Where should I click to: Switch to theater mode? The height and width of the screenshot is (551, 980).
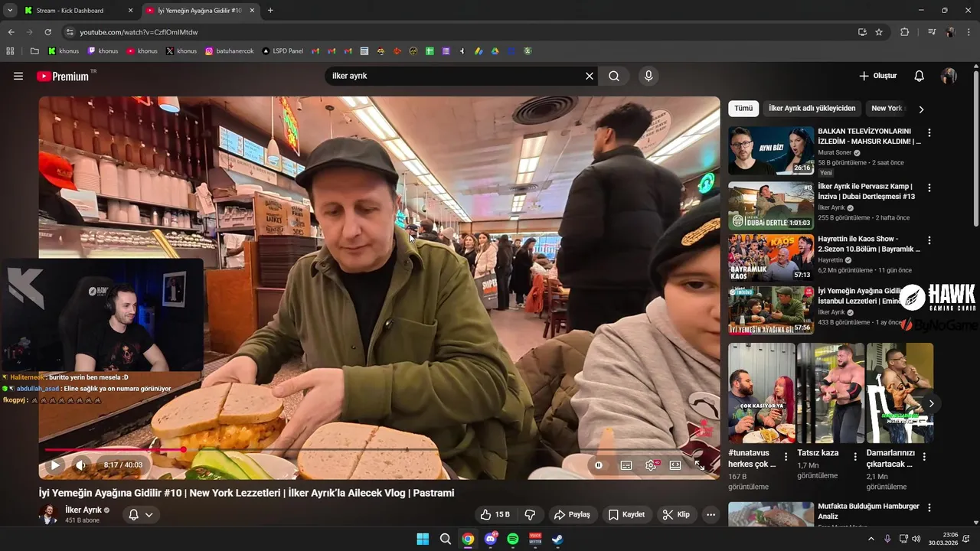click(x=675, y=465)
